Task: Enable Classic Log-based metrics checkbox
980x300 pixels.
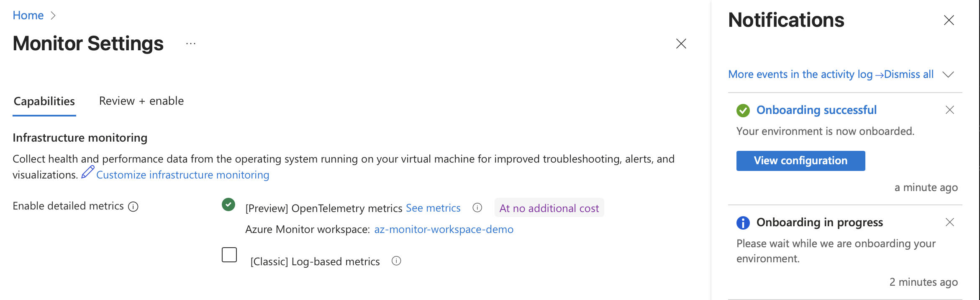Action: (229, 255)
